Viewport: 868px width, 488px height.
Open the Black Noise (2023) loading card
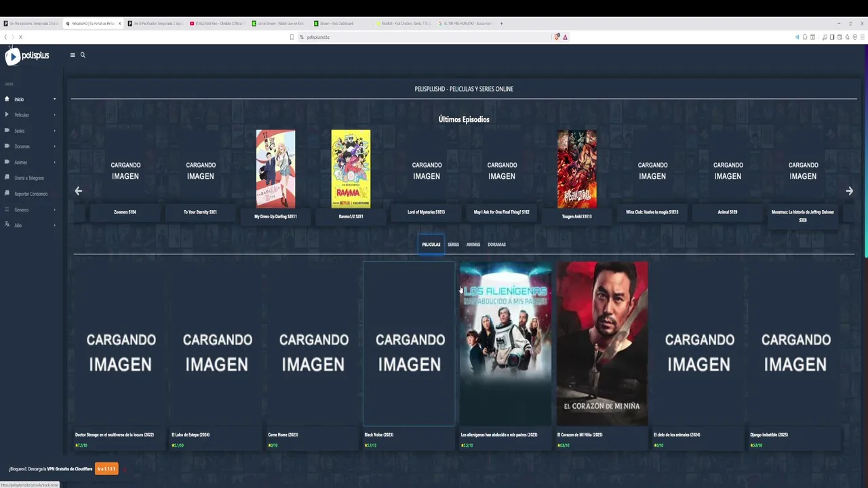point(409,344)
